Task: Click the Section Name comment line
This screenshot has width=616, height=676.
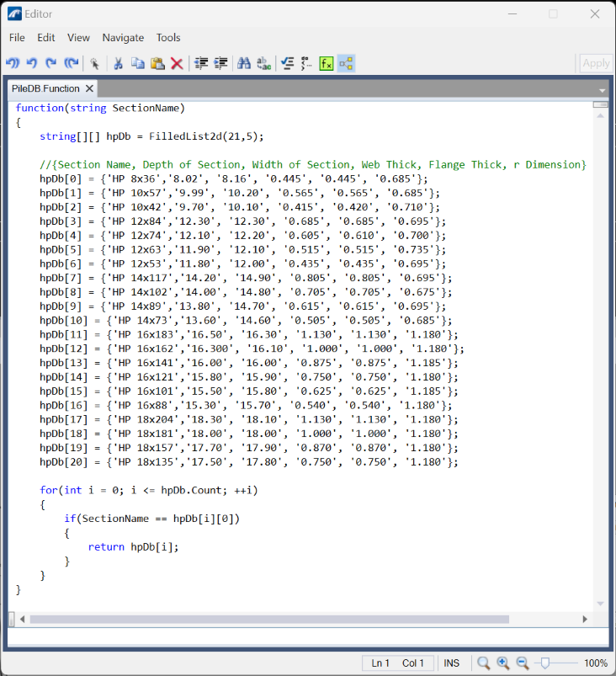Action: [x=313, y=165]
